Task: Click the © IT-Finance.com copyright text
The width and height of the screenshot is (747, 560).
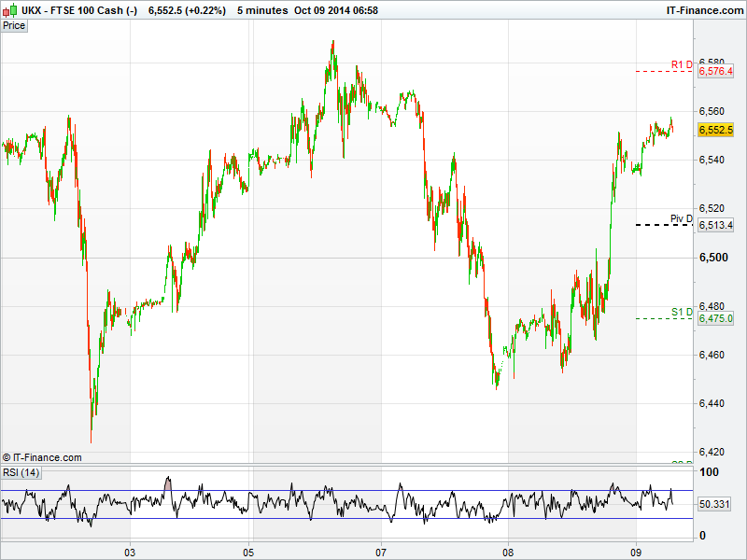Action: point(42,457)
